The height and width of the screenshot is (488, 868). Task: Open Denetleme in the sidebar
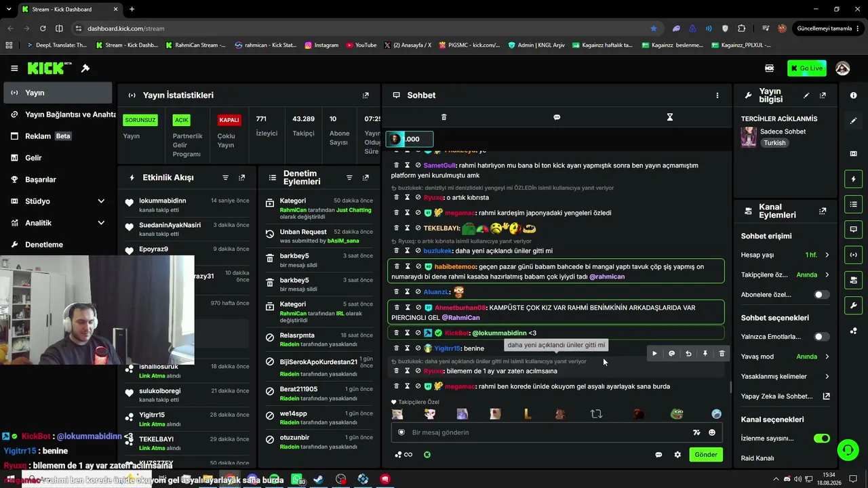click(x=58, y=245)
